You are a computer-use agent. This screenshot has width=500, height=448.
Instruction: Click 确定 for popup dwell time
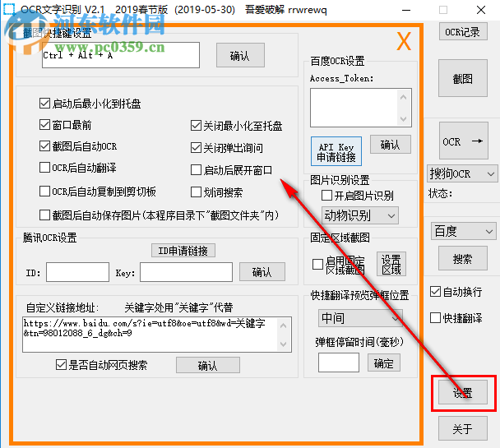[x=383, y=363]
